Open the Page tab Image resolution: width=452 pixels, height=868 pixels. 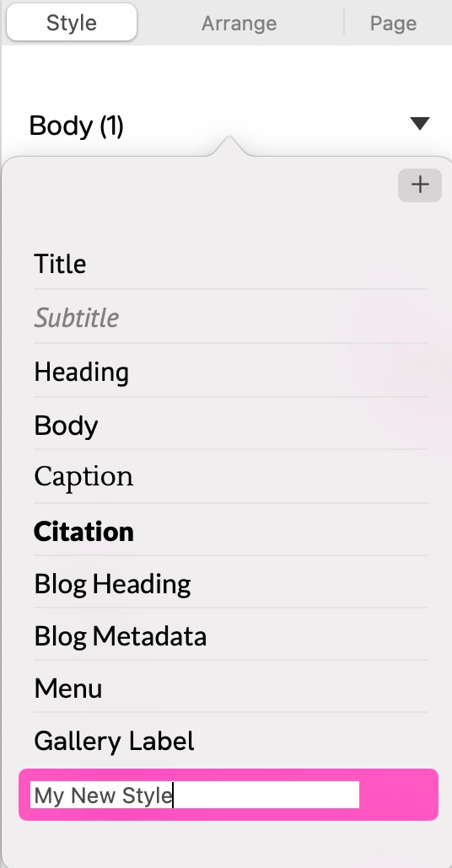393,23
